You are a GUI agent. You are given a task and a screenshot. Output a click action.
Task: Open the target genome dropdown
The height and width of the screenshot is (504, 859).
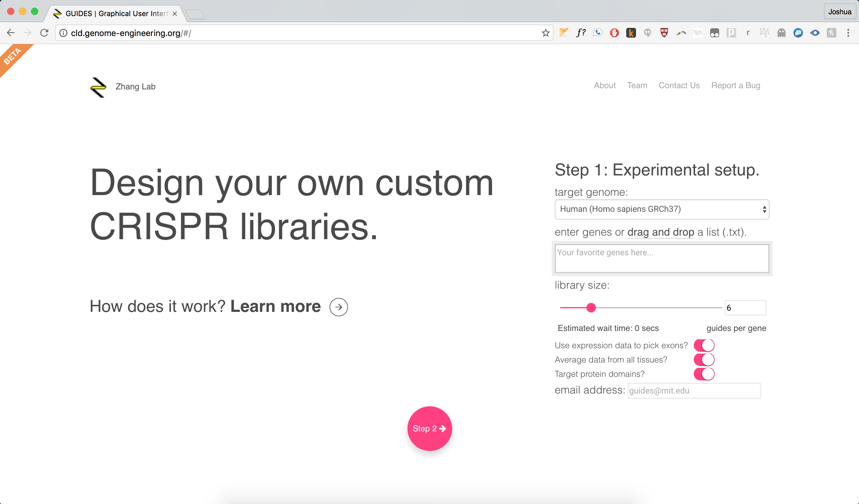coord(662,209)
